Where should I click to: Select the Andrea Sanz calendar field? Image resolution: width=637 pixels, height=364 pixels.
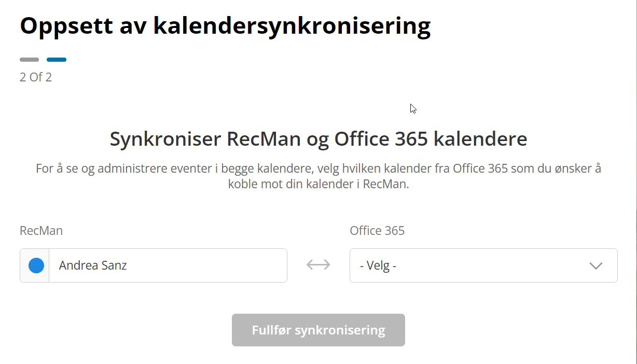point(168,265)
